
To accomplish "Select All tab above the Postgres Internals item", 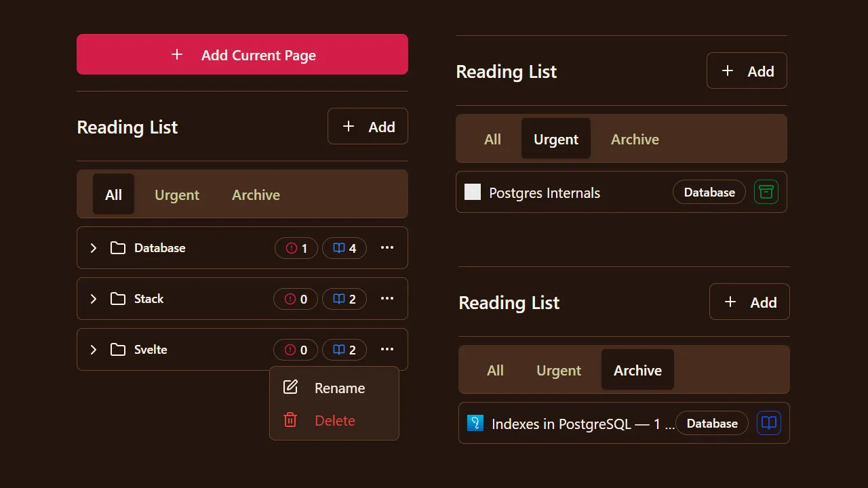I will coord(492,139).
